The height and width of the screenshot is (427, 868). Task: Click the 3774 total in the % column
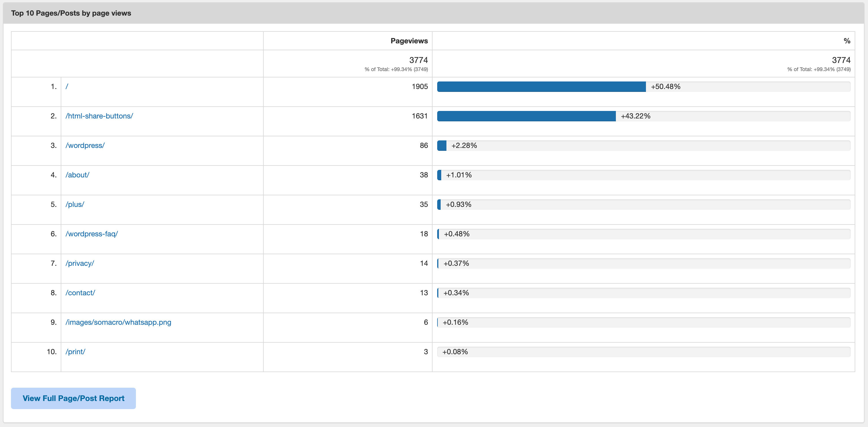841,60
